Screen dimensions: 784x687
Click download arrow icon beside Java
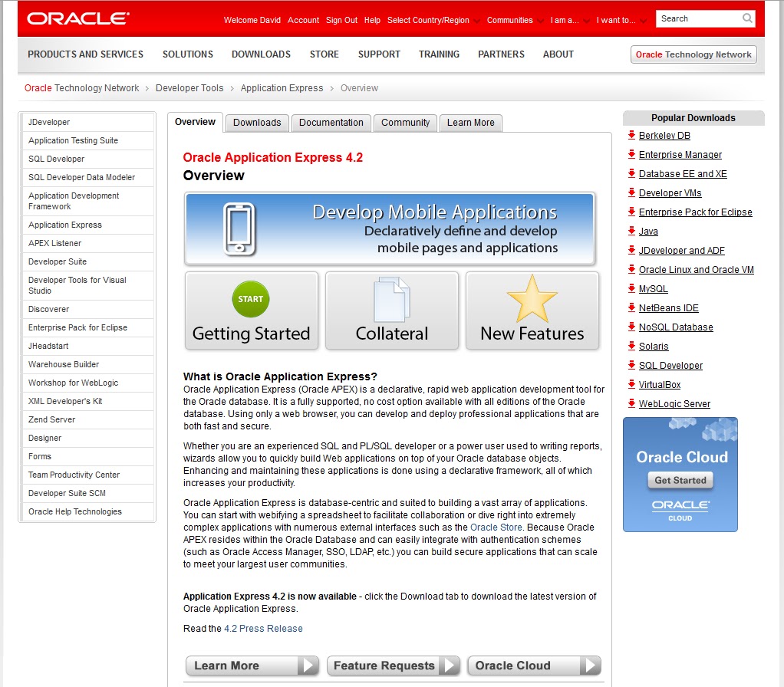click(631, 231)
